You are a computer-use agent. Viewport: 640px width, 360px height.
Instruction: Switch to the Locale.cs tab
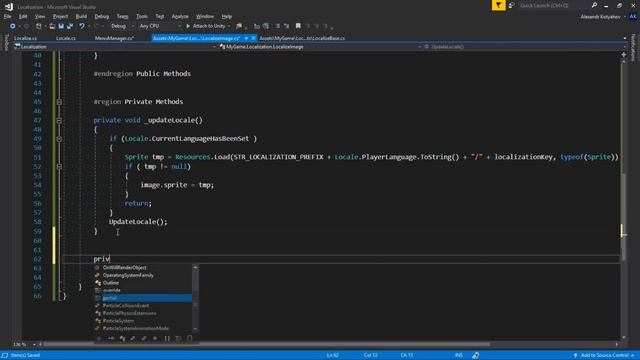click(66, 38)
